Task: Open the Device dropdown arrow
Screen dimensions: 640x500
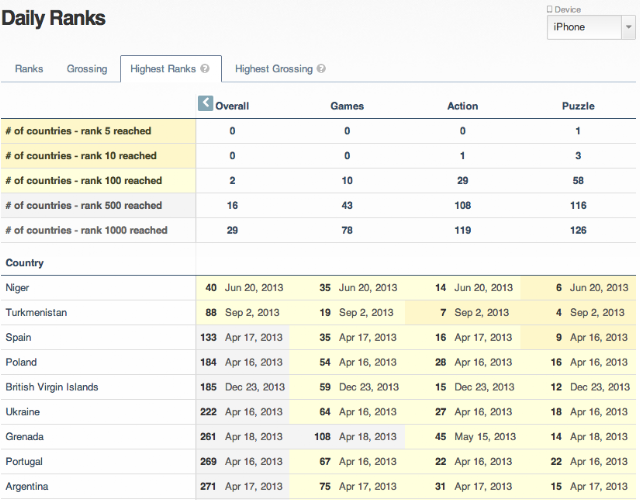Action: 628,27
